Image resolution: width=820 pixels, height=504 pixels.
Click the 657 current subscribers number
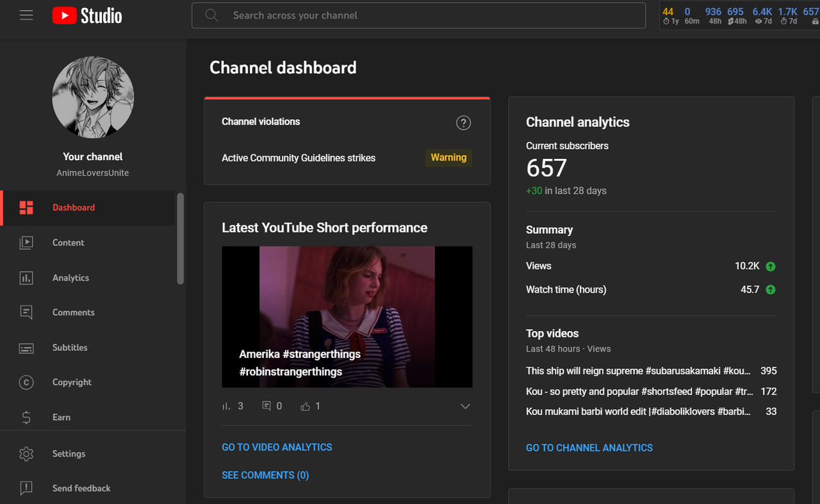pyautogui.click(x=546, y=168)
